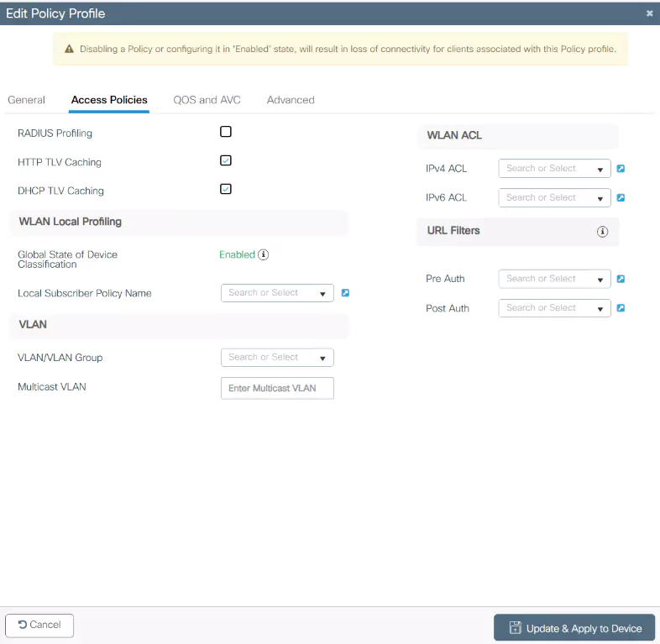
Task: Uncheck DHCP TLV Caching checkbox
Action: click(x=225, y=189)
